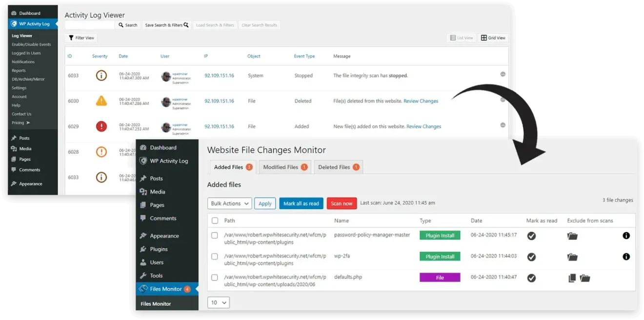Select all files with Path header checkbox
Screen dimensions: 644x320
(x=215, y=220)
